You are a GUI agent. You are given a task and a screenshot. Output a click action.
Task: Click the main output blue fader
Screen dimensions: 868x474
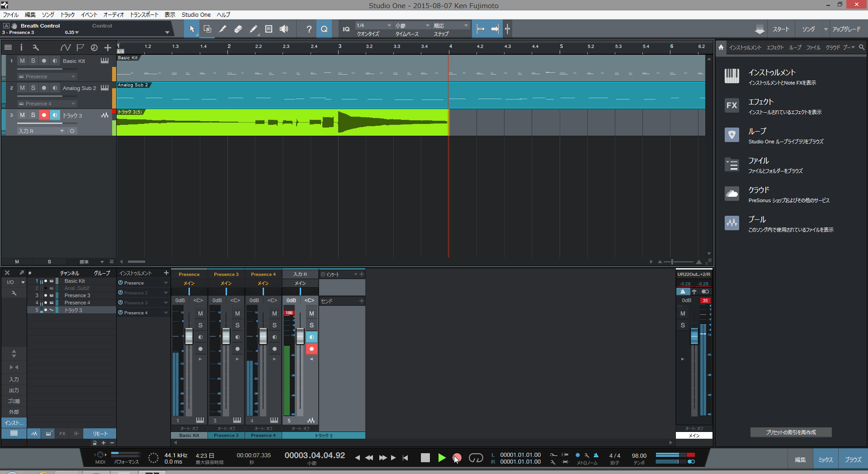694,337
